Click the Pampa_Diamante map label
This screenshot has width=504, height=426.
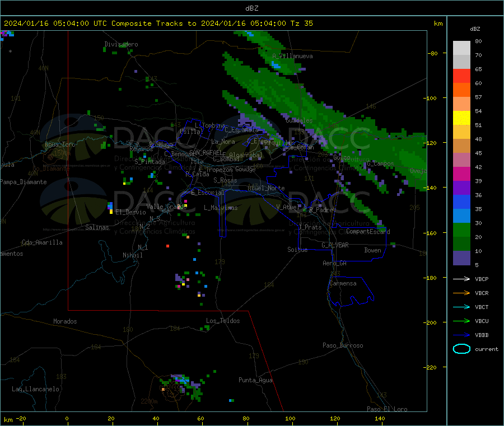24,182
